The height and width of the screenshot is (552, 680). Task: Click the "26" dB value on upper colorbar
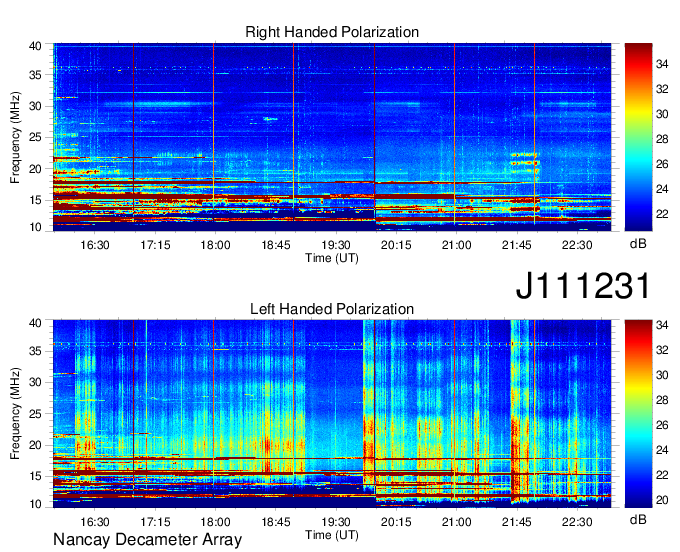[x=662, y=164]
